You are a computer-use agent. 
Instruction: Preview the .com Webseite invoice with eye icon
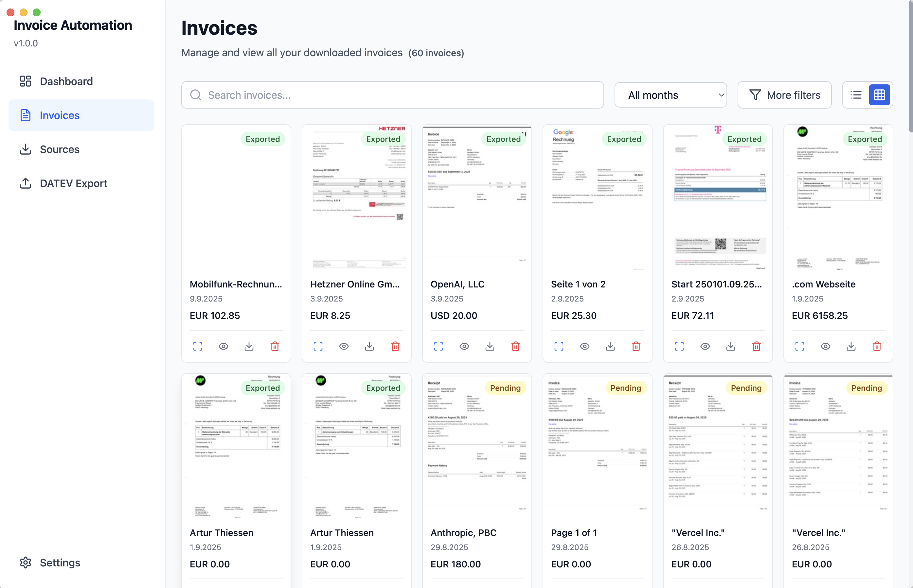point(825,346)
